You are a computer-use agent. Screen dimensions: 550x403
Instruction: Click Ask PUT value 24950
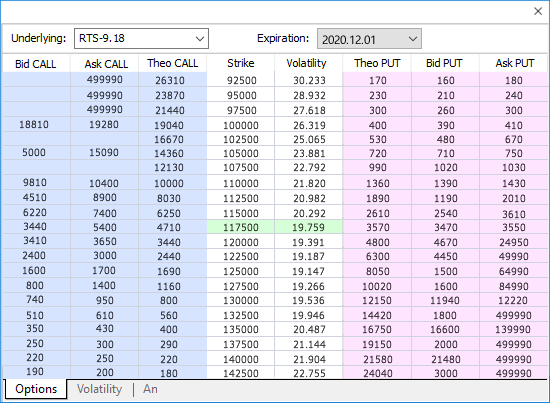coord(514,242)
